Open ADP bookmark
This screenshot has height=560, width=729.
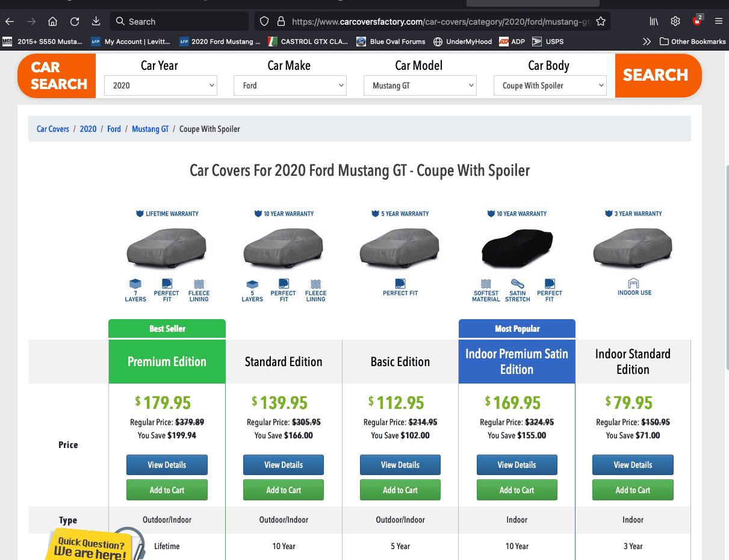coord(512,42)
